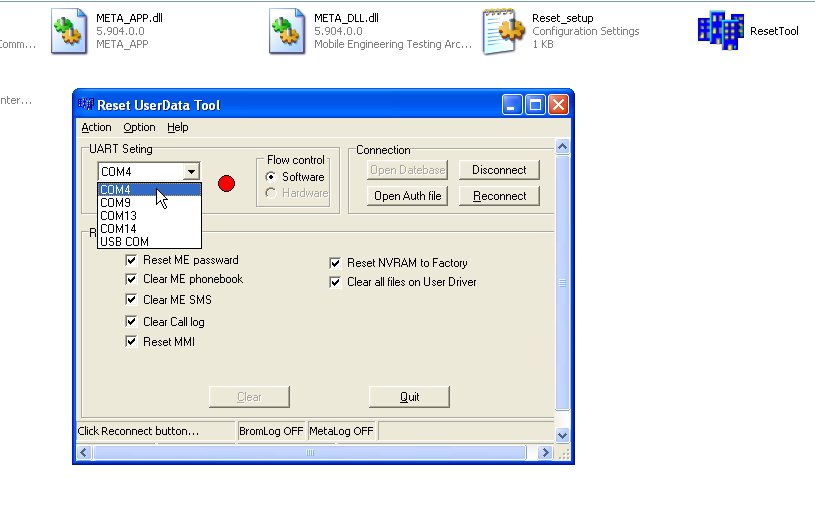Viewport: 815px width, 513px height.
Task: Click the 'Click Reconnect button...' status text
Action: tap(138, 431)
